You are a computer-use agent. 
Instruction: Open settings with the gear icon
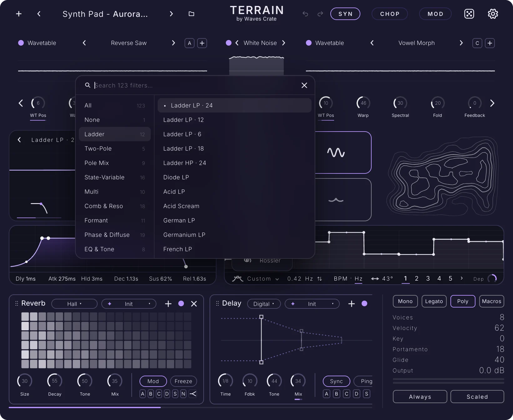(493, 14)
